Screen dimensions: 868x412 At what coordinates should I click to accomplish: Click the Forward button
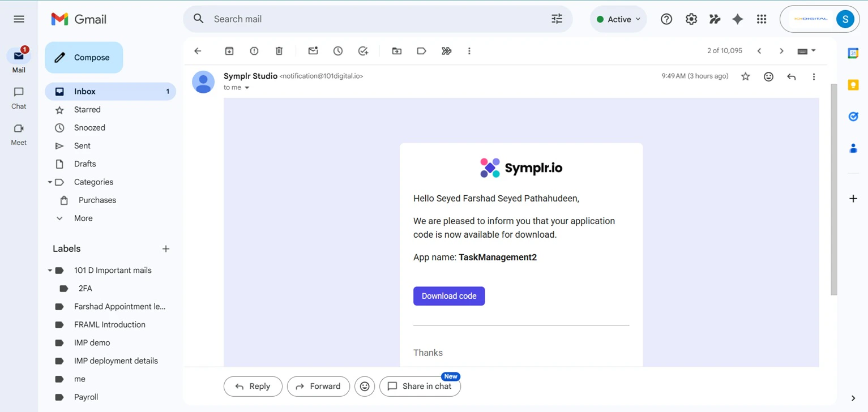[318, 387]
